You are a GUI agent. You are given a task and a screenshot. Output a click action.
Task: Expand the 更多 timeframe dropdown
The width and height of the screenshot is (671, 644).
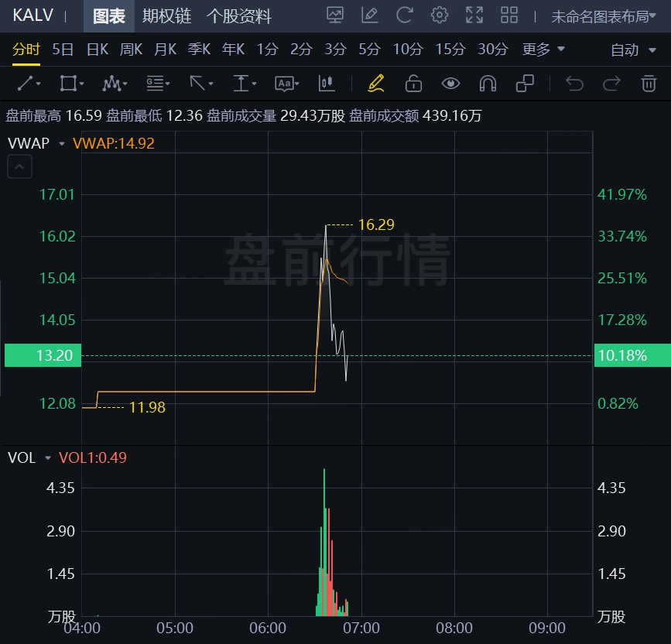pyautogui.click(x=543, y=50)
